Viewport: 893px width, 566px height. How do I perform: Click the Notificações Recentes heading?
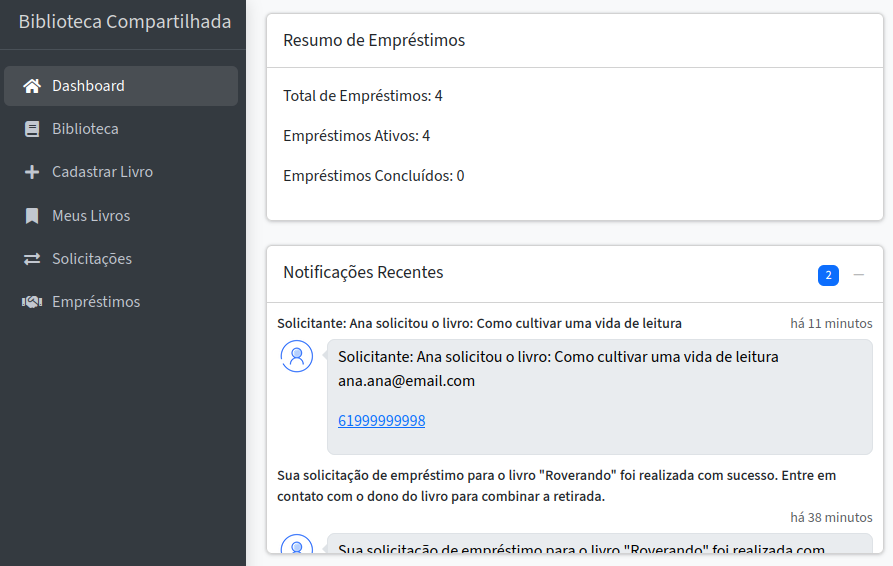363,272
